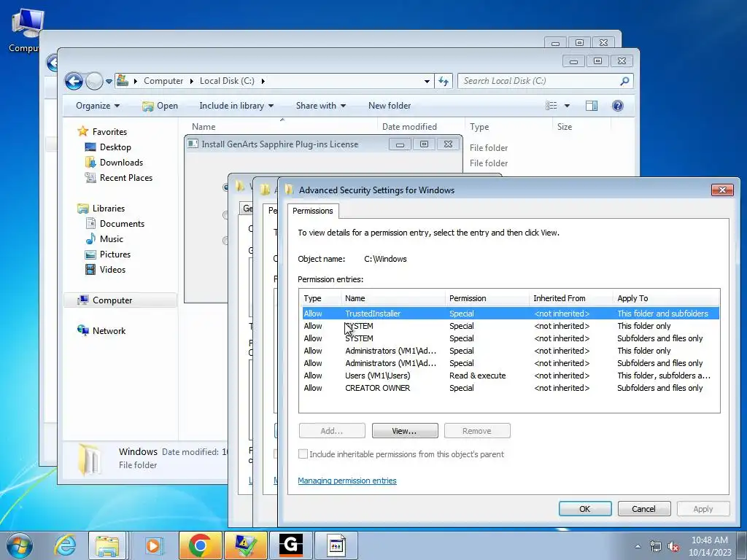Select the Permissions tab
This screenshot has width=747, height=560.
coord(312,211)
